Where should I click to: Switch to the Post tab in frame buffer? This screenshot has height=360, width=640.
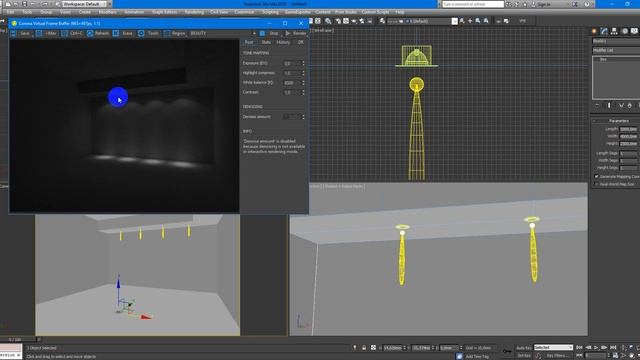tap(249, 42)
